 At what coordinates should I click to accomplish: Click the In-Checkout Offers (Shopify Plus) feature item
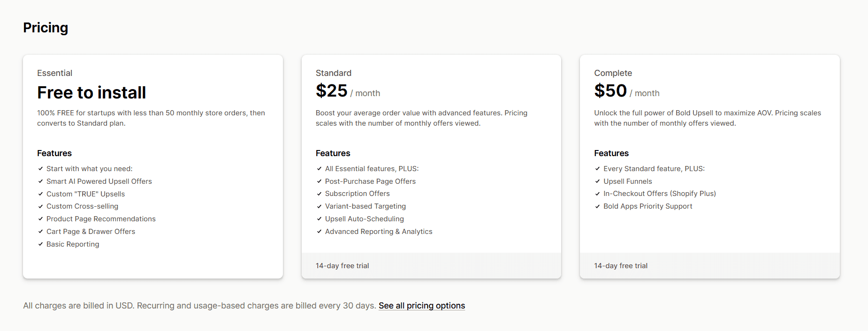click(x=660, y=193)
